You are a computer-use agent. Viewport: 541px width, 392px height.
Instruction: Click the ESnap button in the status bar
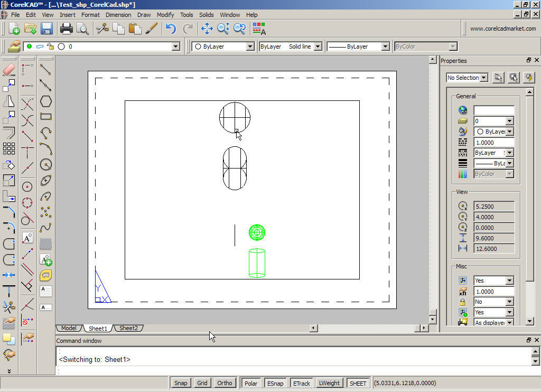click(x=275, y=383)
